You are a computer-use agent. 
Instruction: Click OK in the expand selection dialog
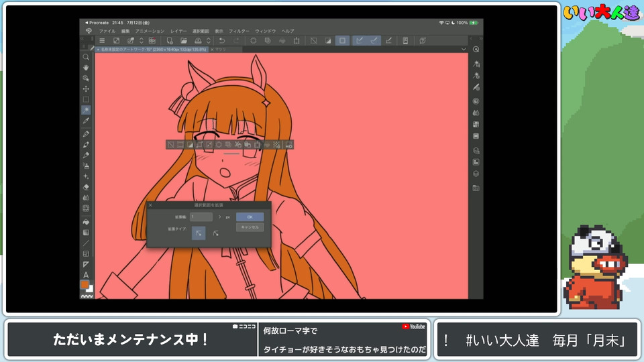coord(250,217)
